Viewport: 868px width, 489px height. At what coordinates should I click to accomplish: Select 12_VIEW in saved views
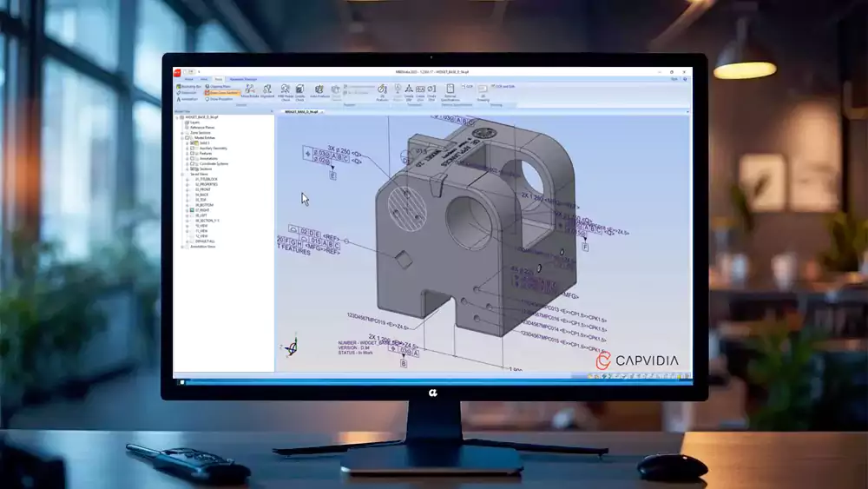[201, 236]
